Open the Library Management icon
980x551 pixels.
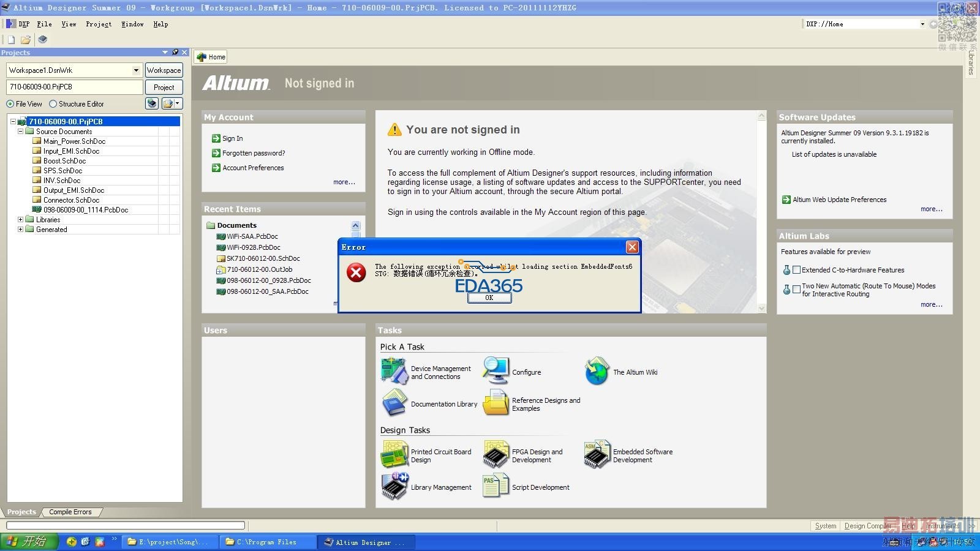[394, 487]
